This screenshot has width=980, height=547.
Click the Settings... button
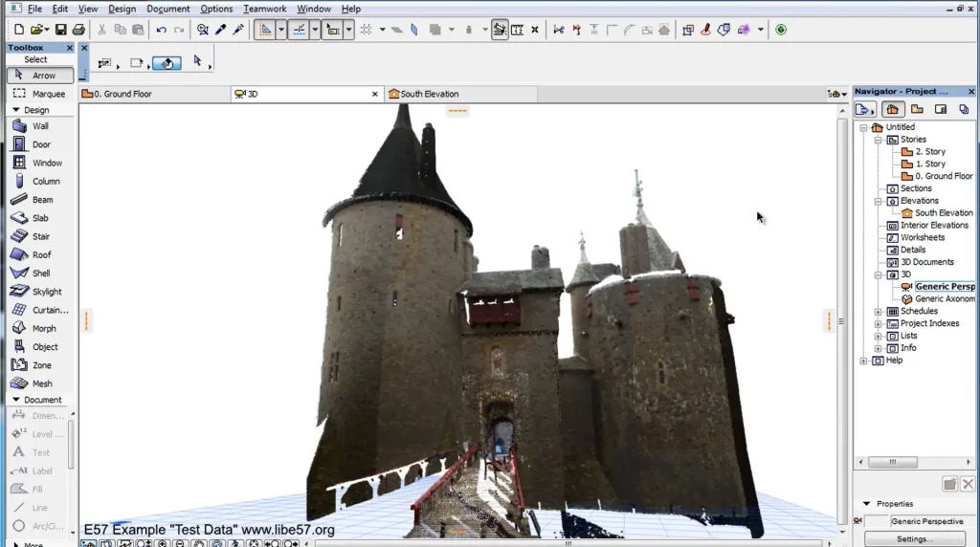coord(914,539)
